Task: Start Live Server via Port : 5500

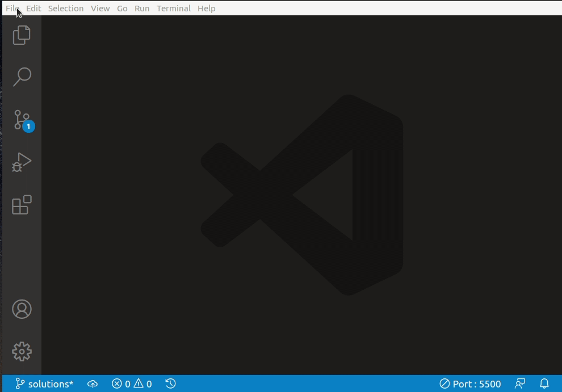Action: (470, 383)
